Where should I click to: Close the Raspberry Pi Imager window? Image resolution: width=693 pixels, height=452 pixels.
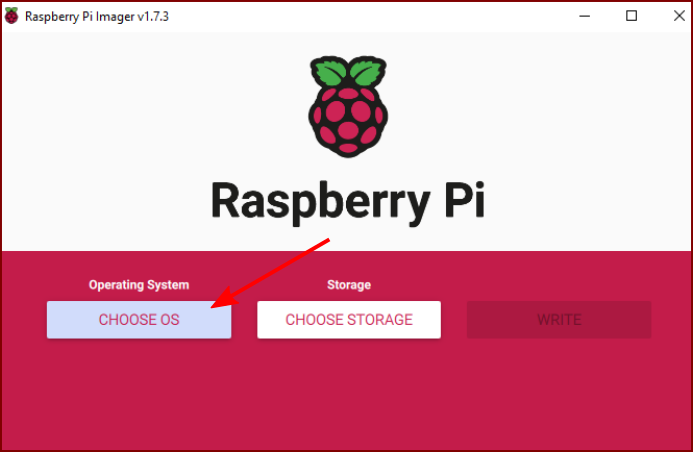click(679, 16)
